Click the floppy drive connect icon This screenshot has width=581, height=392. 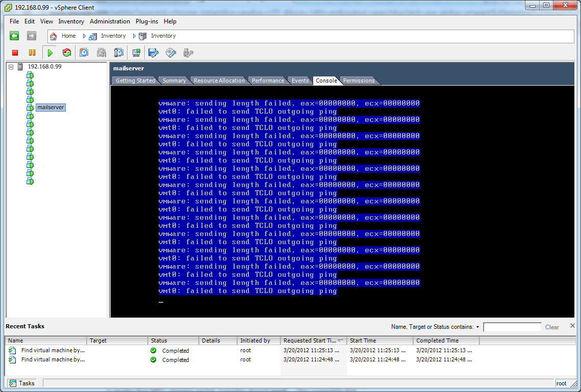click(154, 53)
